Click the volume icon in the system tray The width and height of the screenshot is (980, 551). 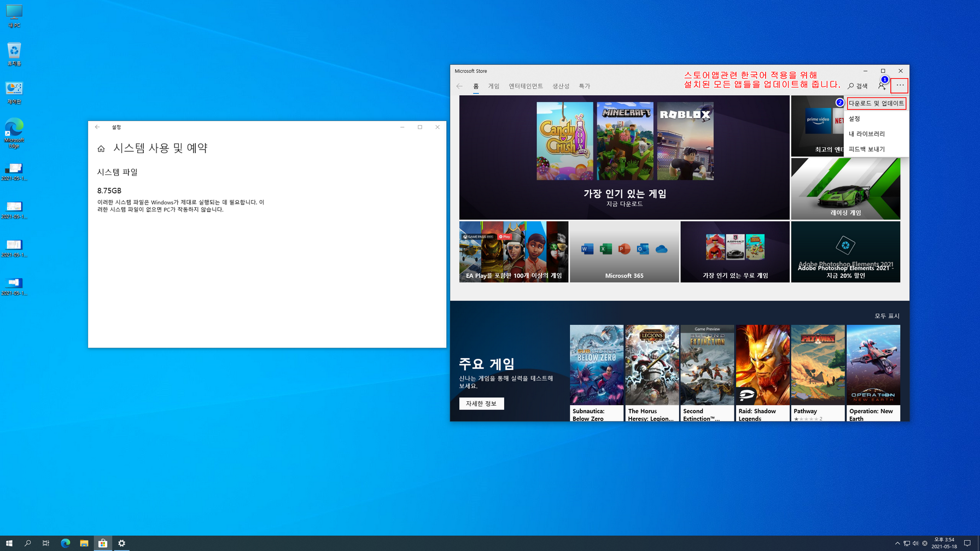[915, 543]
